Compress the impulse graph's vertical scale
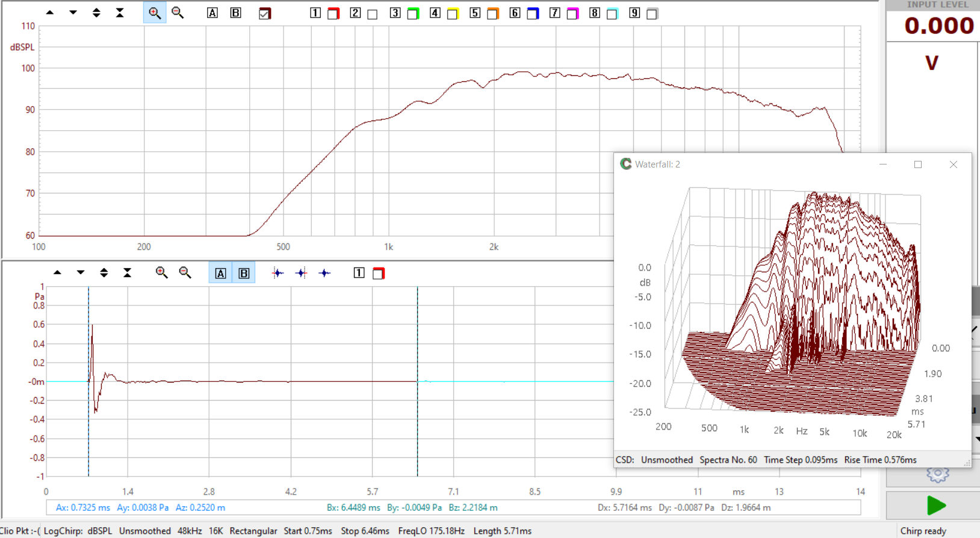Viewport: 980px width, 538px height. pos(128,273)
